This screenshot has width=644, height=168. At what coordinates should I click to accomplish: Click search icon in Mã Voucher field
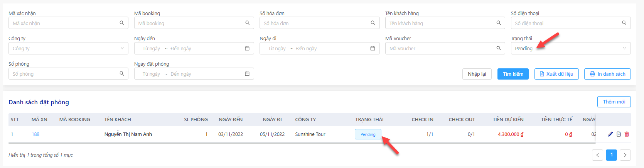tap(499, 48)
